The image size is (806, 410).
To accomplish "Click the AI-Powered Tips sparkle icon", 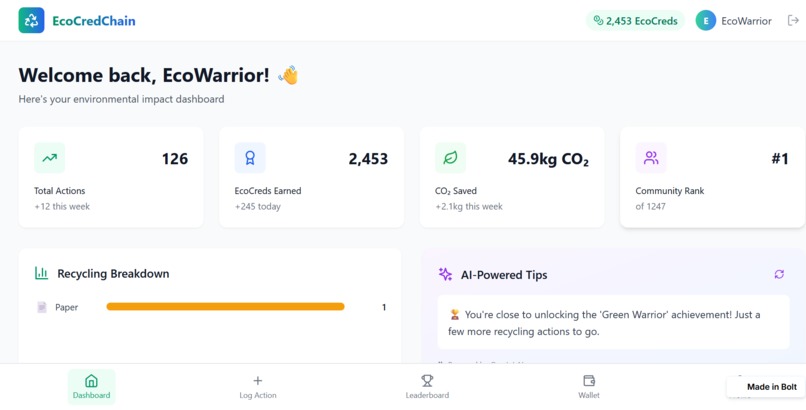I will (445, 274).
